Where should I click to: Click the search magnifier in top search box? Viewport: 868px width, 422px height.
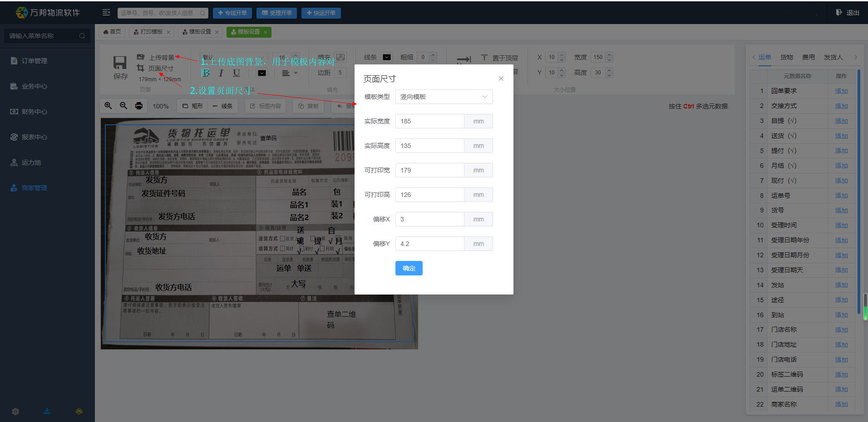[x=202, y=13]
